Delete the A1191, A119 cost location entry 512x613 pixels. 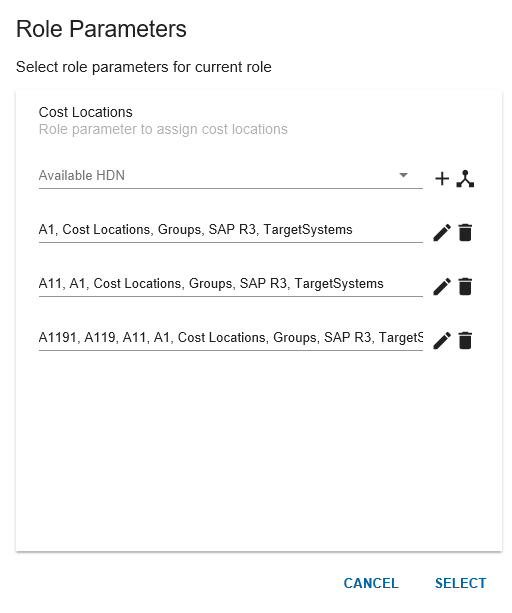[x=465, y=341]
